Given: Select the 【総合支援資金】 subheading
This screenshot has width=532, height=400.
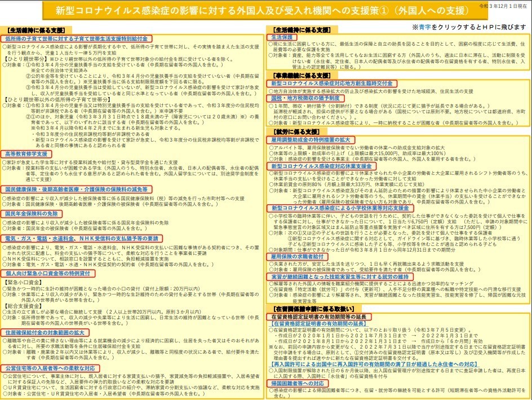Looking at the screenshot, I should [x=24, y=306].
